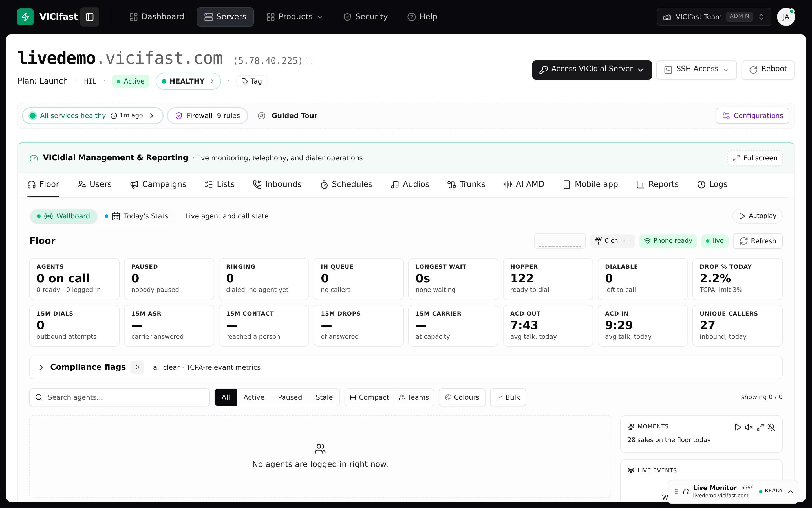This screenshot has height=508, width=812.
Task: Open AI AMD tab
Action: tap(524, 184)
